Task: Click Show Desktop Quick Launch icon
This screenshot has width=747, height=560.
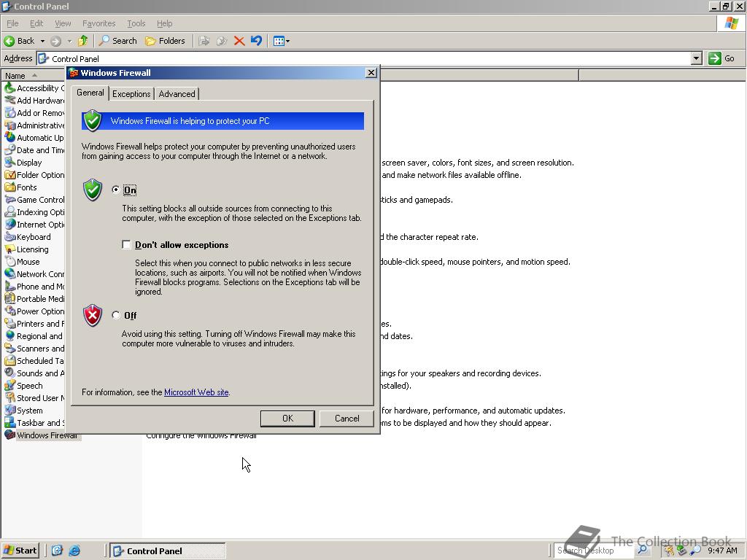Action: (x=57, y=551)
